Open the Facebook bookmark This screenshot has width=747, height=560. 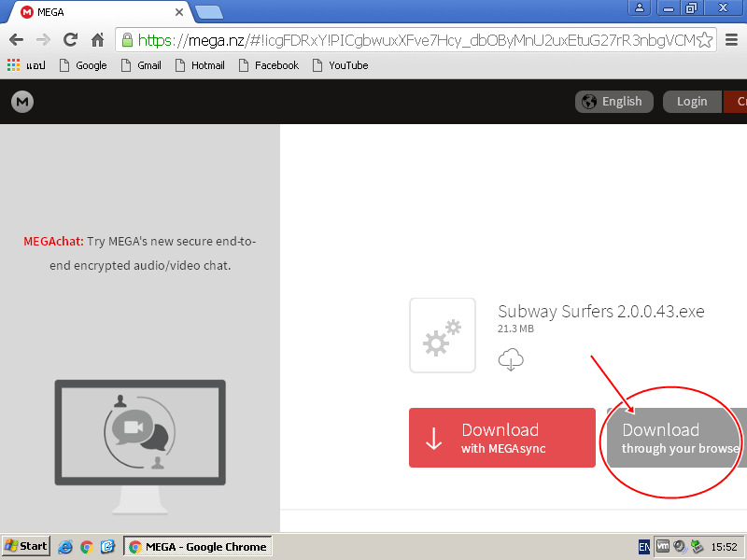pos(269,65)
